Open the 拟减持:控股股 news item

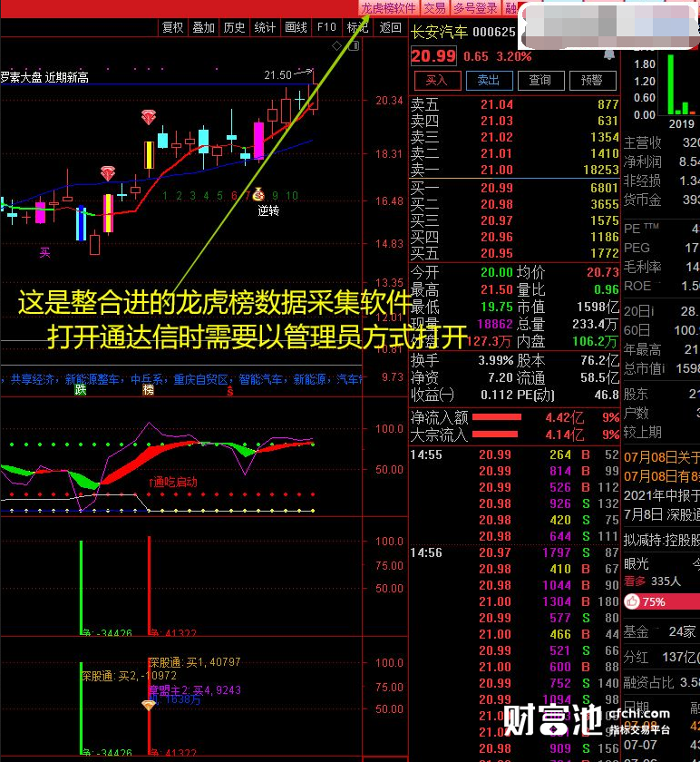pyautogui.click(x=662, y=539)
